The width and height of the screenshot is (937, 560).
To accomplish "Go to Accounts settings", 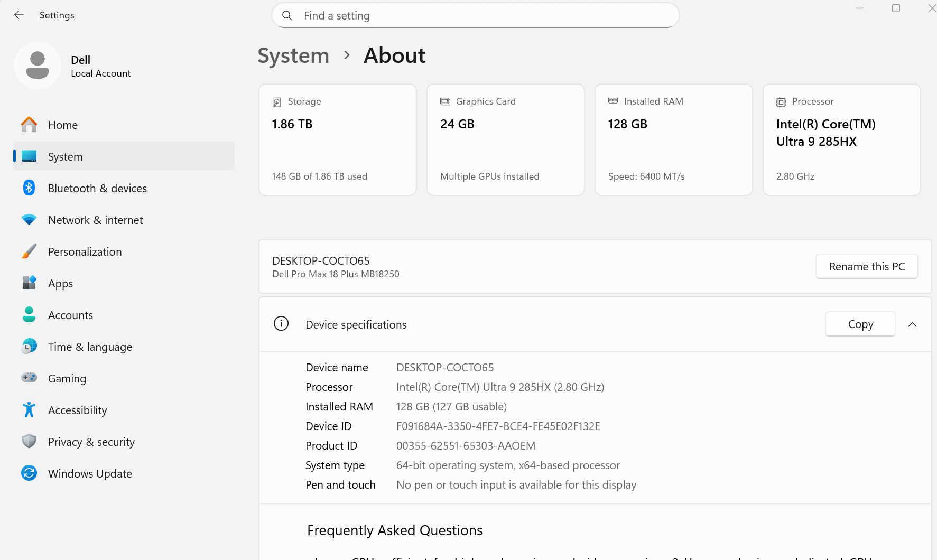I will pos(70,315).
